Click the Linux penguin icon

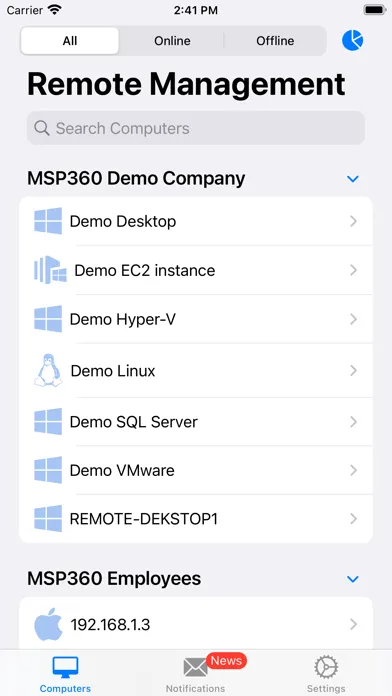click(48, 370)
